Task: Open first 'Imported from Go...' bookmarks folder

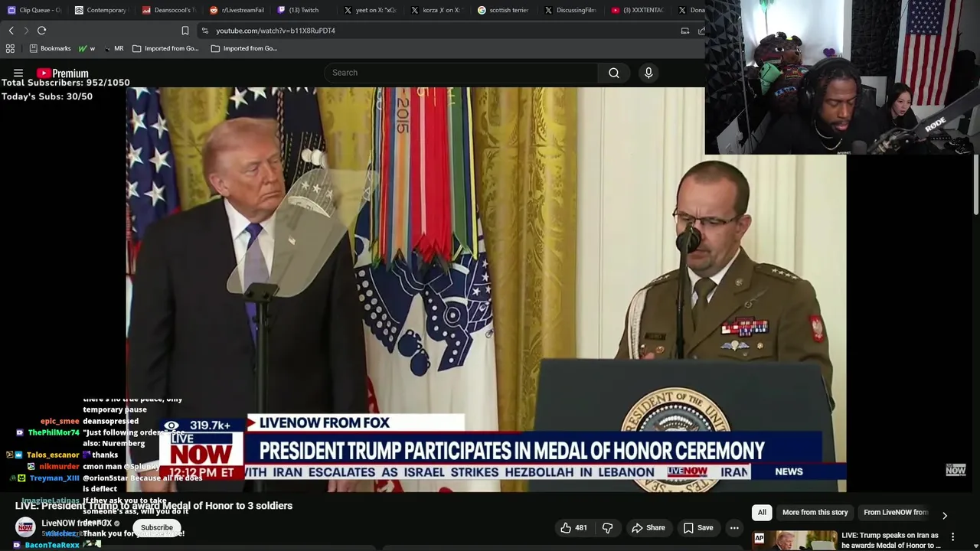Action: click(165, 48)
